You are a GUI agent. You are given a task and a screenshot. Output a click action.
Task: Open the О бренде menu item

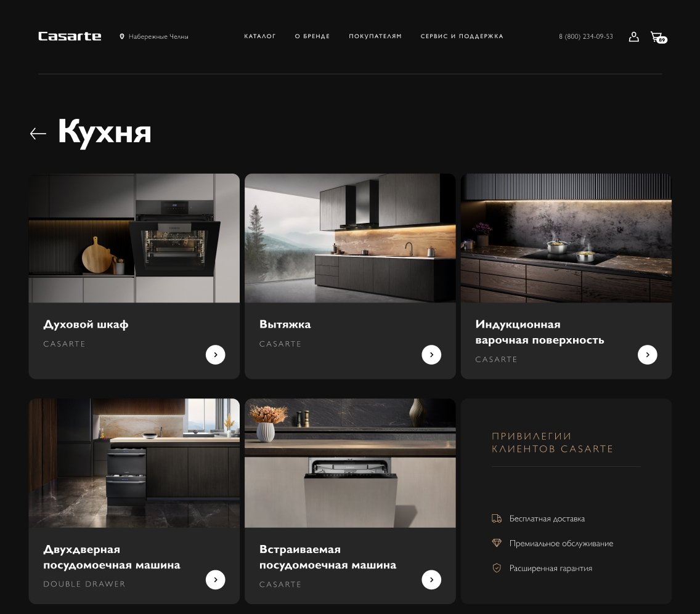[x=312, y=36]
